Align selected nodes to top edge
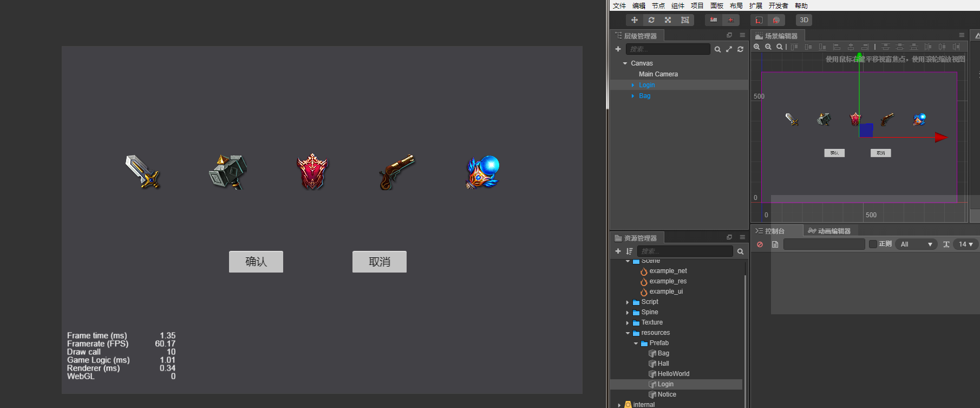Screen dimensions: 980x408 [794, 47]
